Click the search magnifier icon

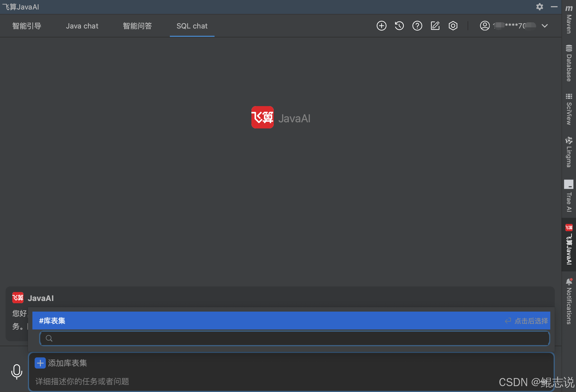click(x=49, y=338)
